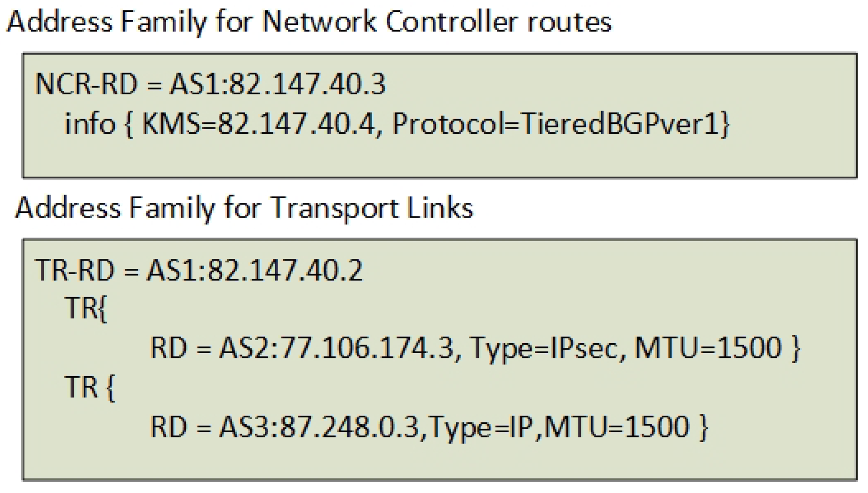Click the TR-RD label text
Screen dimensions: 868x493
75,271
